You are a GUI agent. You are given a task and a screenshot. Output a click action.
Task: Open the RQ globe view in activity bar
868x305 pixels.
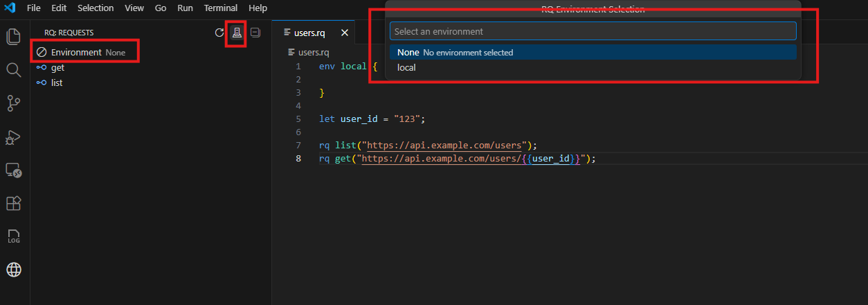point(13,270)
